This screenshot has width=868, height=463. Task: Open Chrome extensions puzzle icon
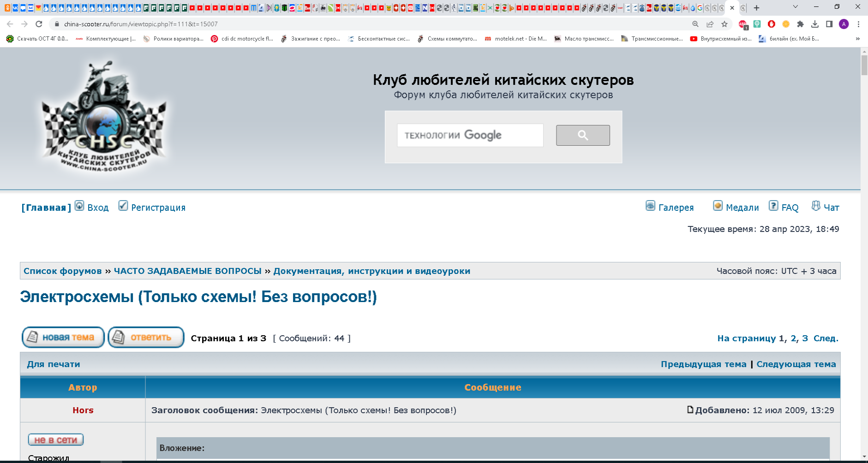[x=800, y=24]
